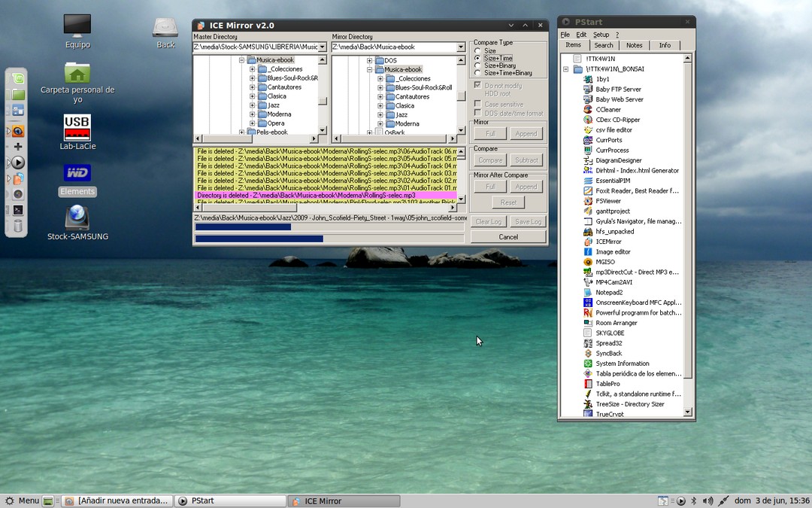Image resolution: width=812 pixels, height=508 pixels.
Task: Click the CCleaner icon in PStart list
Action: [588, 110]
